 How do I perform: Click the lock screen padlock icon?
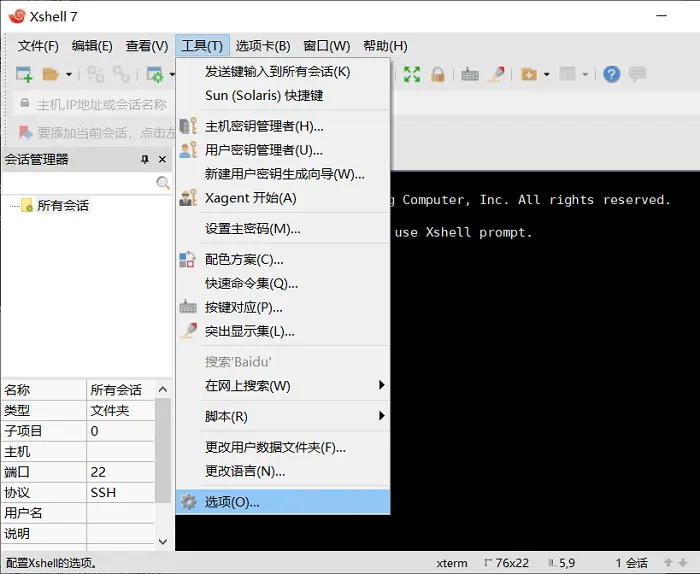click(x=438, y=74)
